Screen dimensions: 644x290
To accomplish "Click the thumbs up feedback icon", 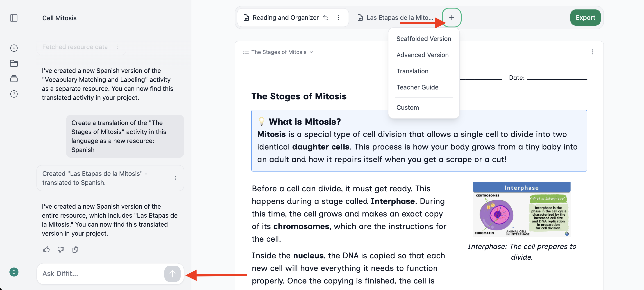I will (46, 249).
